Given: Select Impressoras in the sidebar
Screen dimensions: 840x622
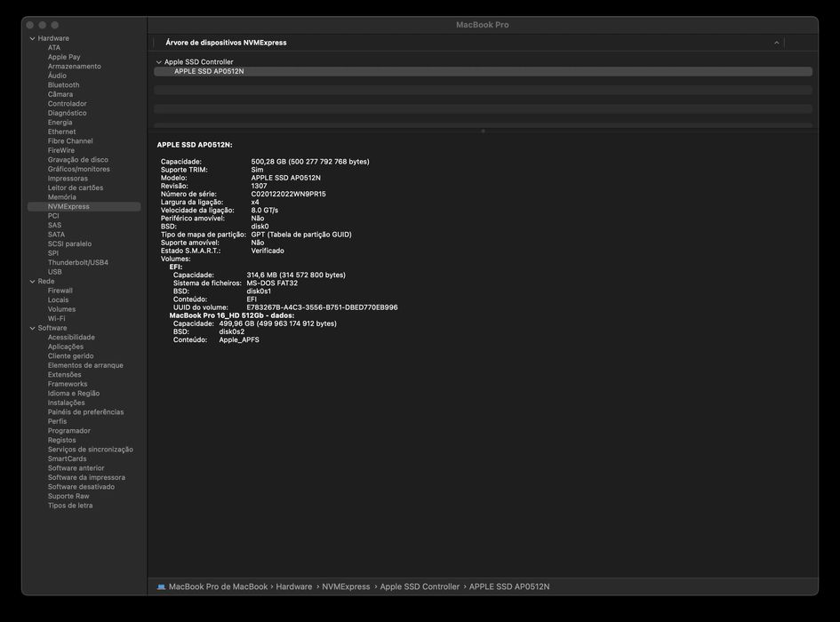Looking at the screenshot, I should [68, 179].
